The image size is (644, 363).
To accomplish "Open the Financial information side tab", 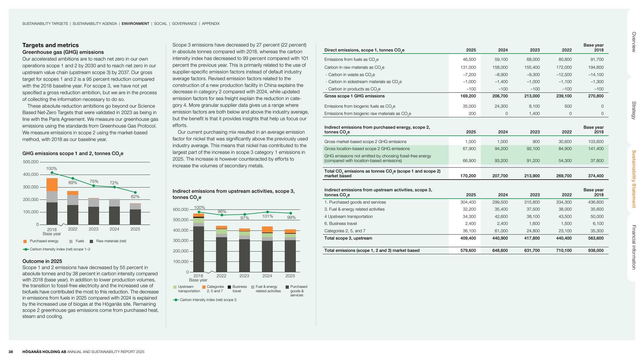I will click(633, 247).
